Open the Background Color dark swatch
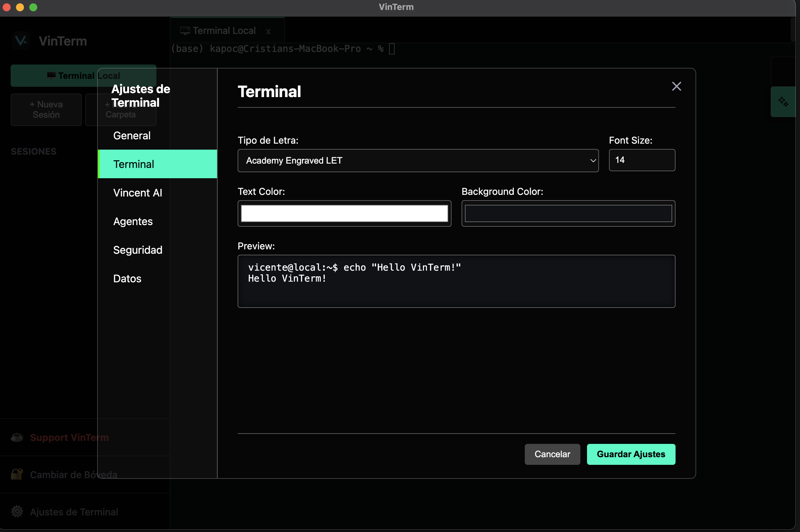Image resolution: width=800 pixels, height=532 pixels. point(568,213)
